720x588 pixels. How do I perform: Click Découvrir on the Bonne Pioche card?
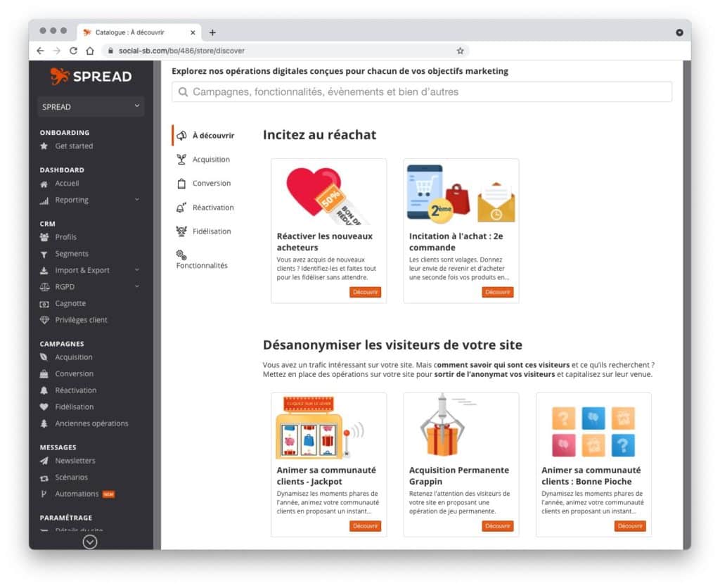click(x=630, y=526)
